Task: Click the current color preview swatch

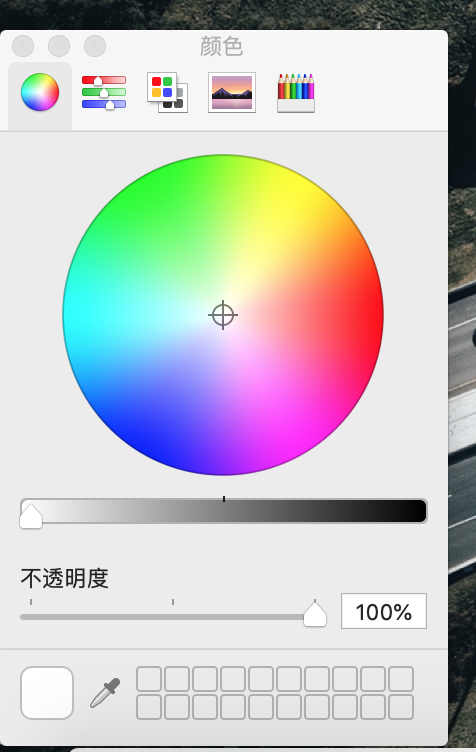Action: (47, 693)
